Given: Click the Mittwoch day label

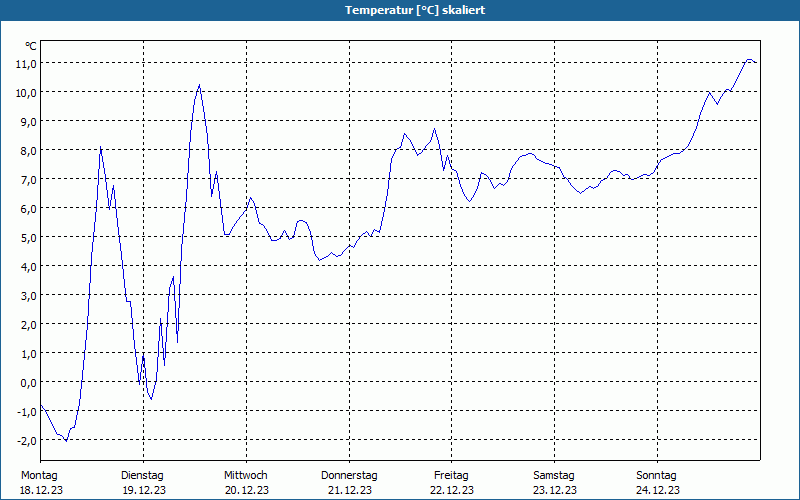Looking at the screenshot, I should (x=245, y=476).
